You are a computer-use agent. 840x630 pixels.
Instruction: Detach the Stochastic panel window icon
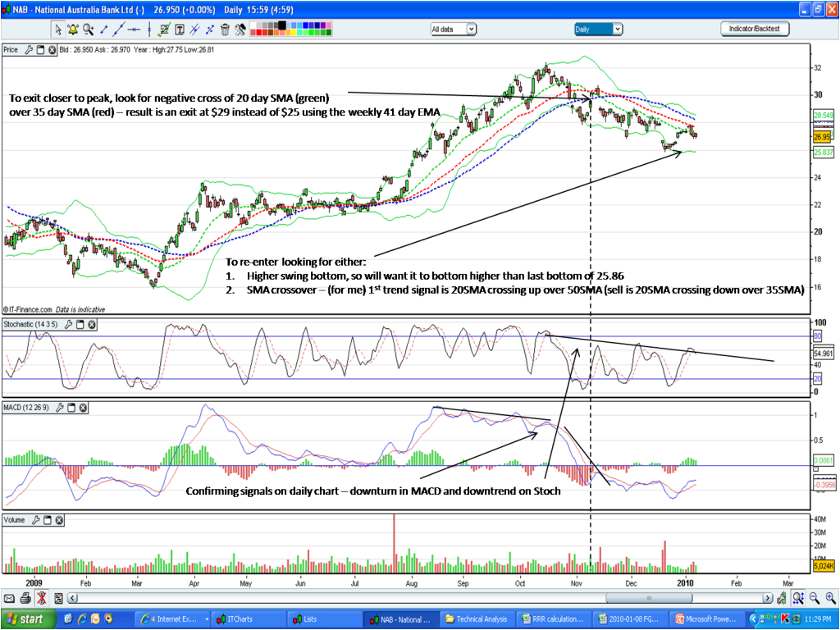[80, 325]
